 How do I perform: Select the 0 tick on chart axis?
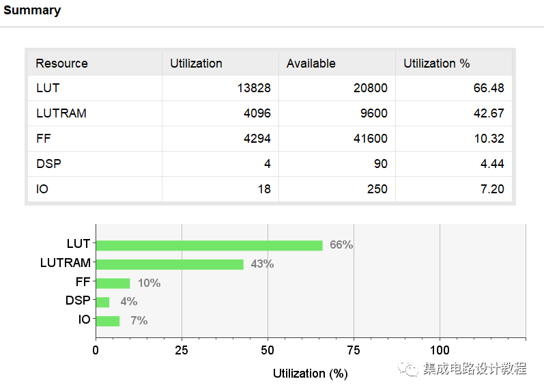96,350
